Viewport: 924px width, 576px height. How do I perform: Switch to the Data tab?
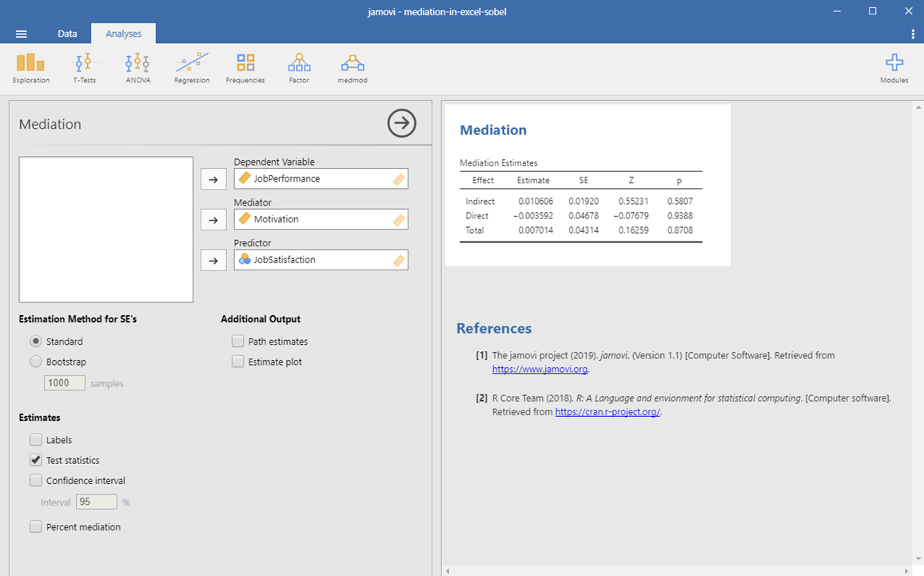click(x=67, y=34)
